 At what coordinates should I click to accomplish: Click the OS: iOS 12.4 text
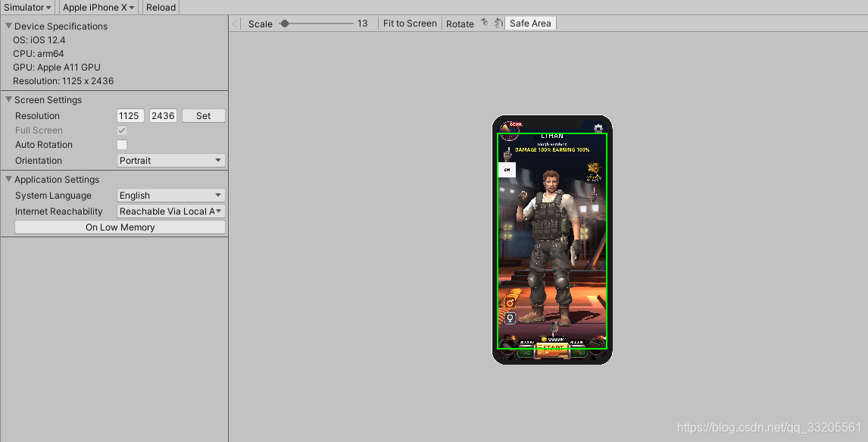pos(39,40)
